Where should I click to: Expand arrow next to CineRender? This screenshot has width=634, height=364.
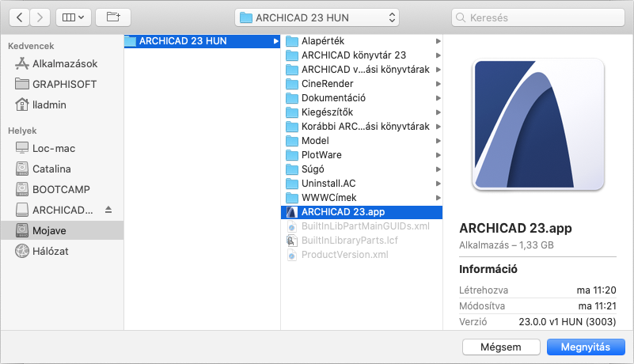pos(438,84)
